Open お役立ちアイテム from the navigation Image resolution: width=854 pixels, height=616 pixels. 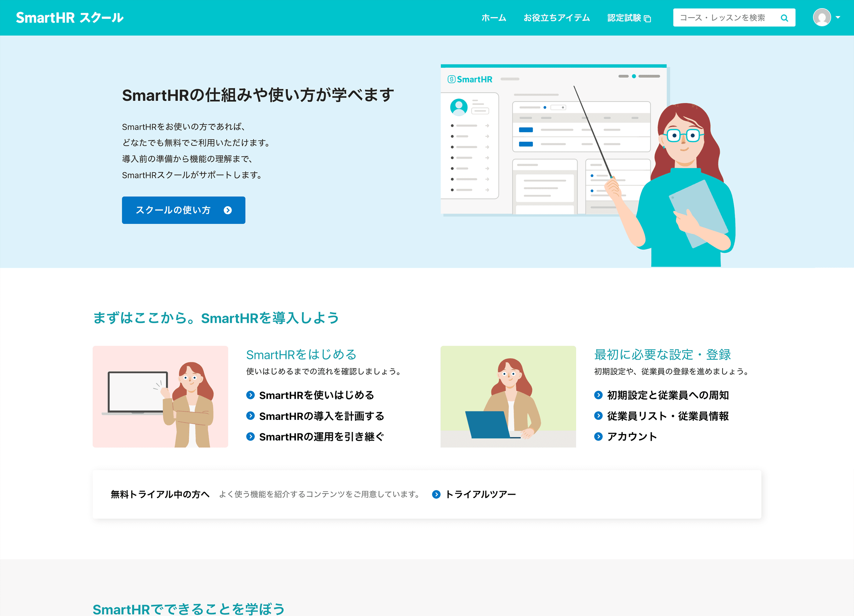[x=557, y=17]
